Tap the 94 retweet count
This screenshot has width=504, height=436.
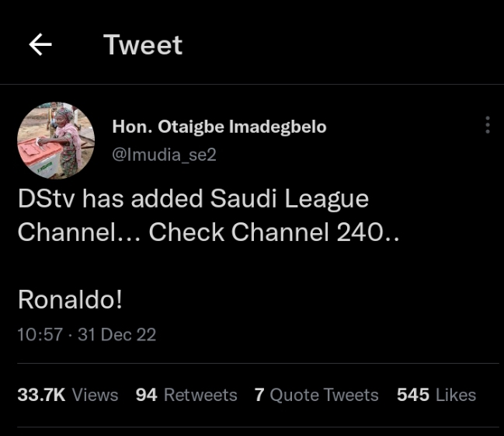(146, 395)
